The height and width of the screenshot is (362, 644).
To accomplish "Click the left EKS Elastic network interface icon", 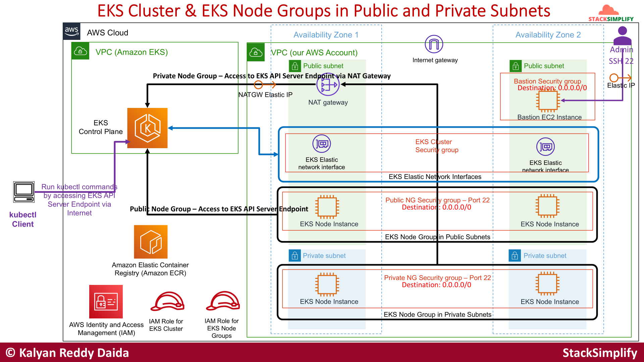I will click(321, 144).
